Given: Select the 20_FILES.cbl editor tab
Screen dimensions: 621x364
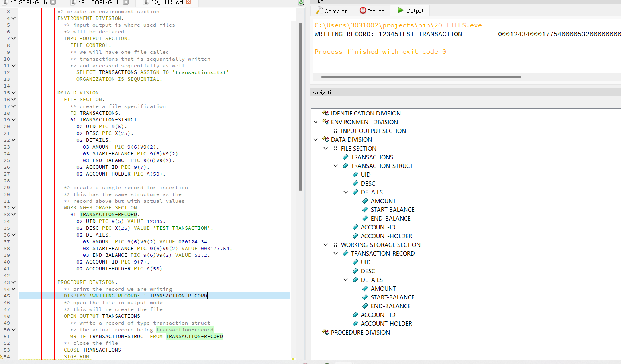Looking at the screenshot, I should (x=167, y=2).
